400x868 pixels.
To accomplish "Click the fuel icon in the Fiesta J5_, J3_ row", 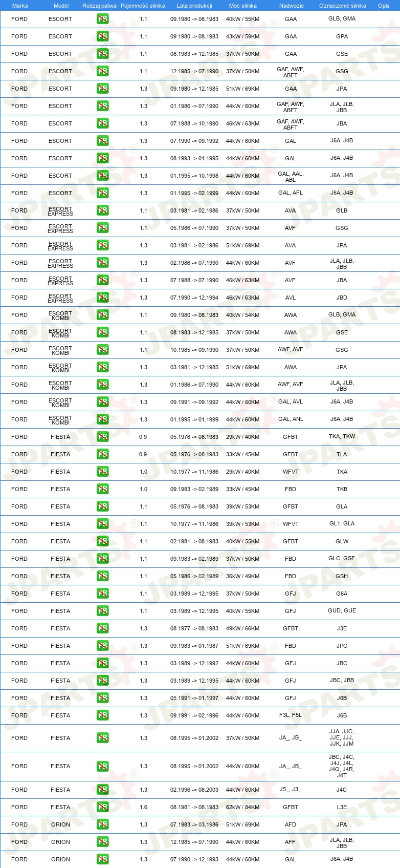I will (102, 790).
